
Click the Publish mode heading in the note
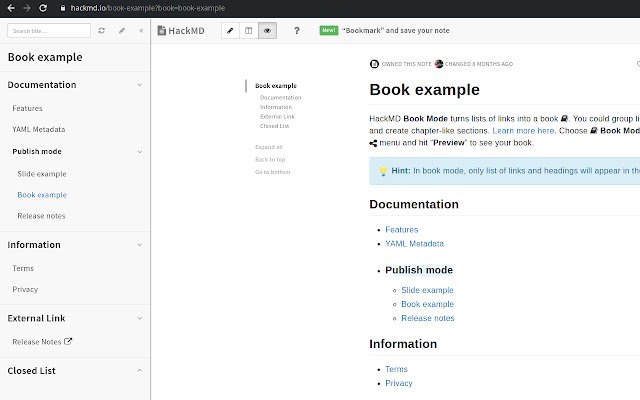tap(419, 270)
